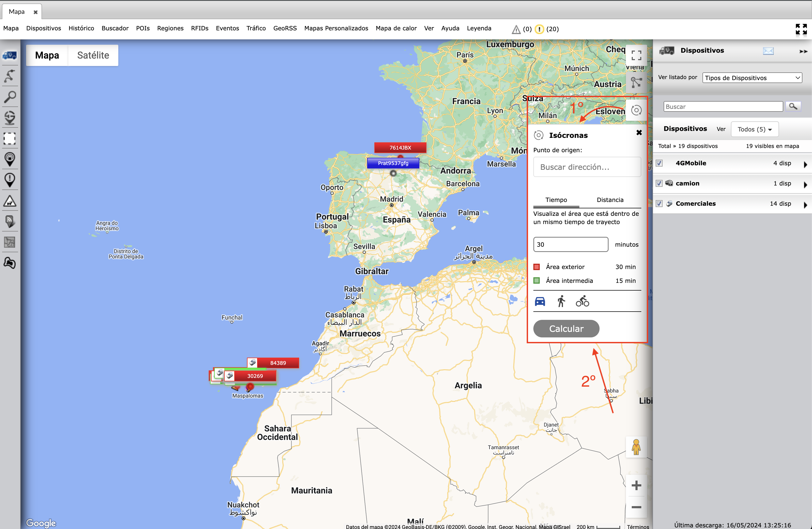
Task: Click the 30269 device label on map
Action: pos(250,376)
